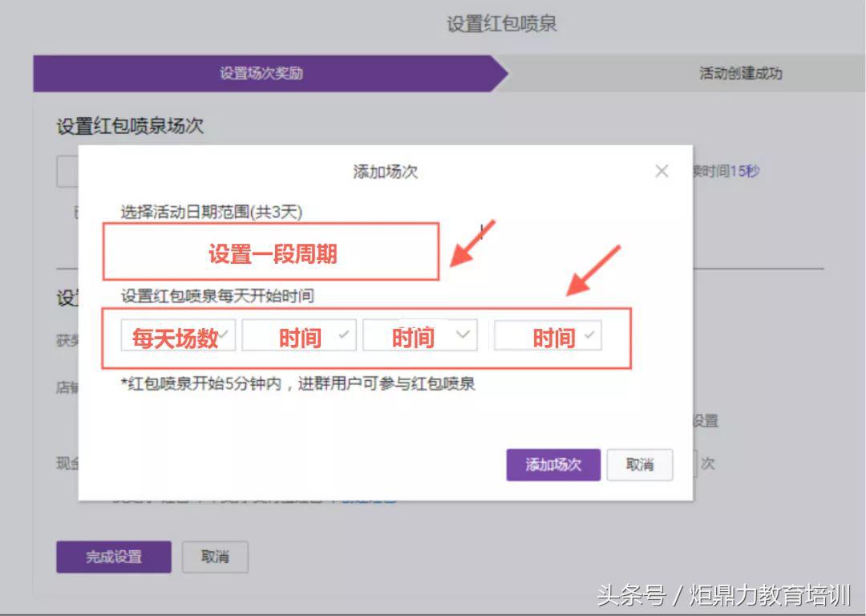Click 取消 next to 完成设置
The height and width of the screenshot is (616, 866).
pyautogui.click(x=215, y=557)
